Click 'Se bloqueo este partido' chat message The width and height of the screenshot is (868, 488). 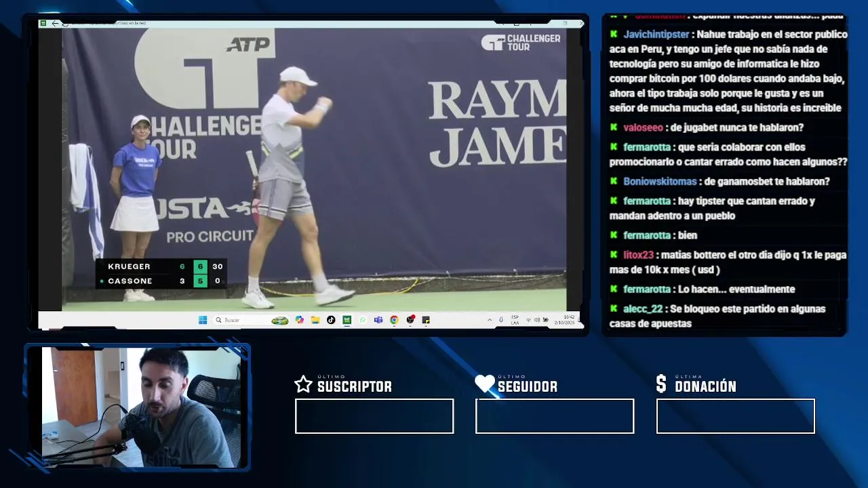click(x=717, y=316)
